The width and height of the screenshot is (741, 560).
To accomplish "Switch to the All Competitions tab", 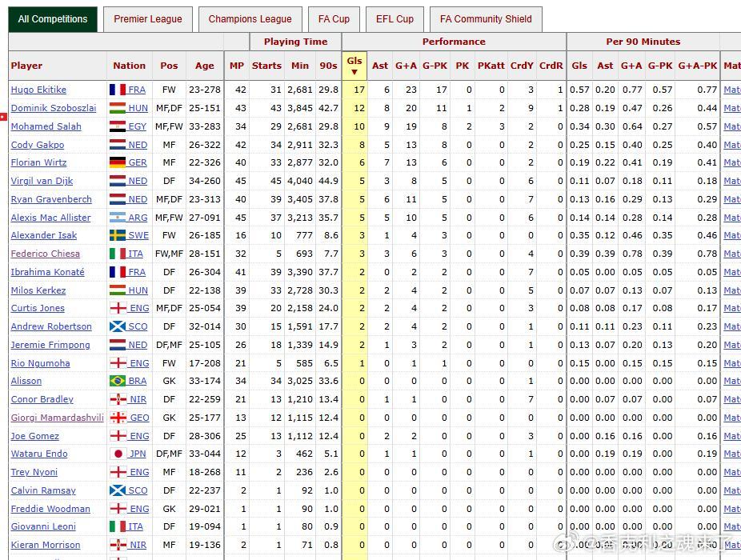I will pyautogui.click(x=53, y=19).
